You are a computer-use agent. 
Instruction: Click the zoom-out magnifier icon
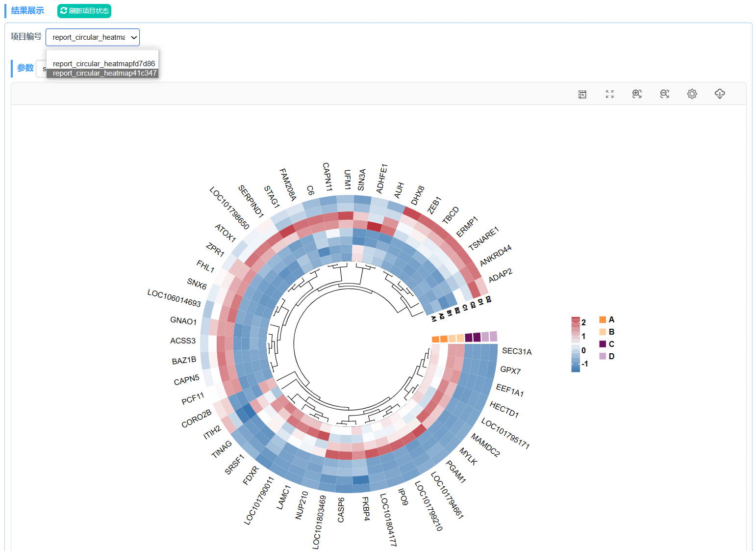point(664,94)
